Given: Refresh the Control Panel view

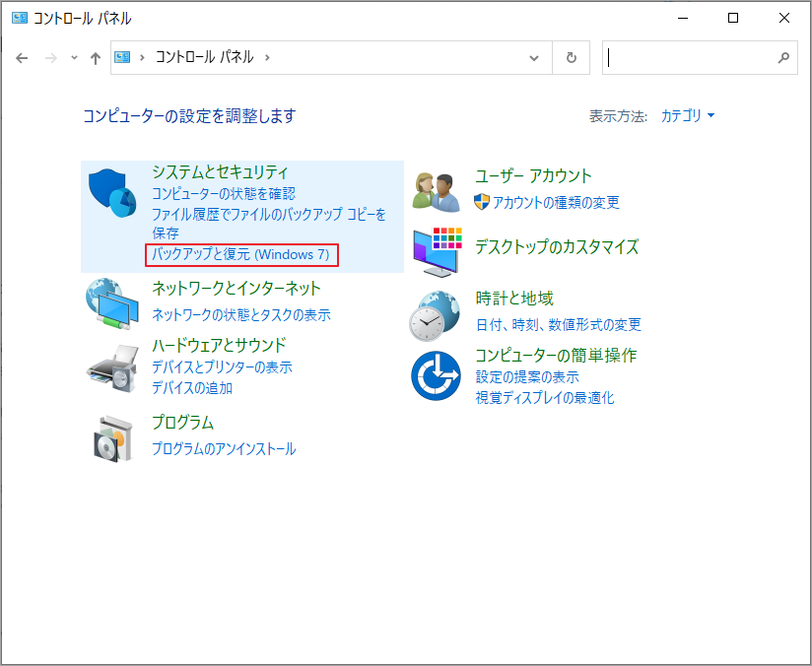Looking at the screenshot, I should (x=572, y=57).
